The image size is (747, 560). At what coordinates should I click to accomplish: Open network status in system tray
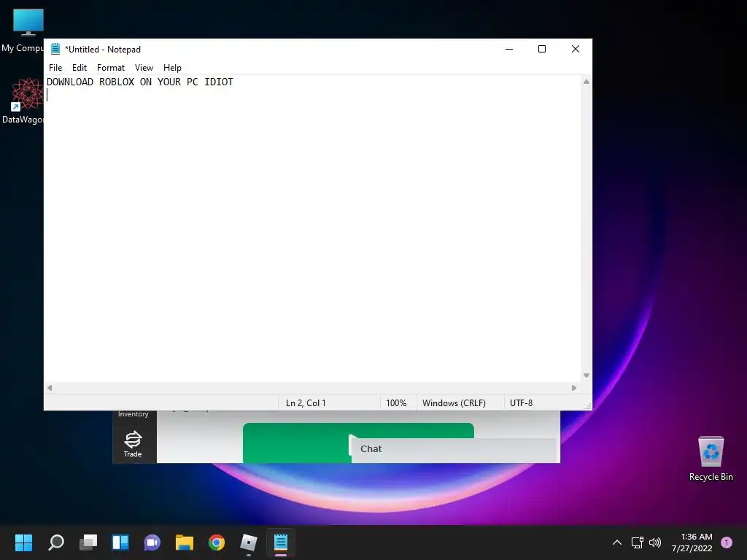click(x=638, y=542)
